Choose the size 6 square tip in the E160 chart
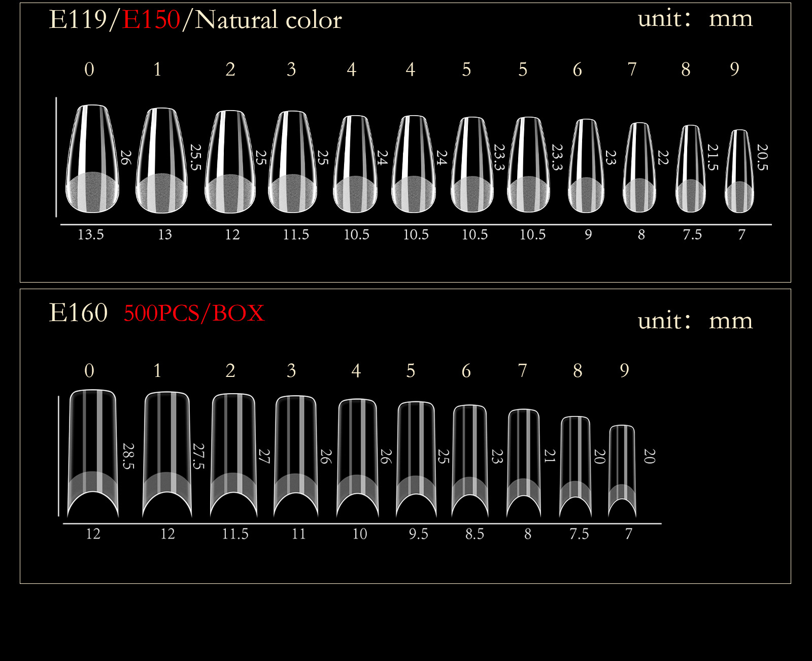This screenshot has height=661, width=812. [470, 461]
